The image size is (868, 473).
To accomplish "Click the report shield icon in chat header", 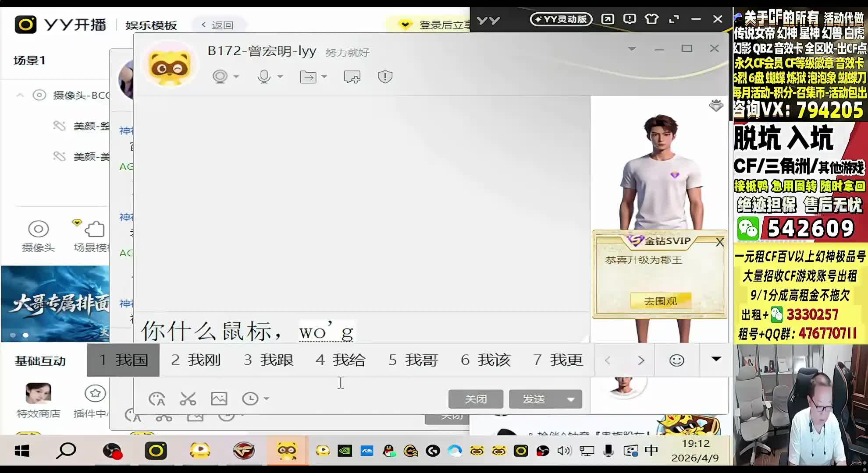I will coord(384,77).
